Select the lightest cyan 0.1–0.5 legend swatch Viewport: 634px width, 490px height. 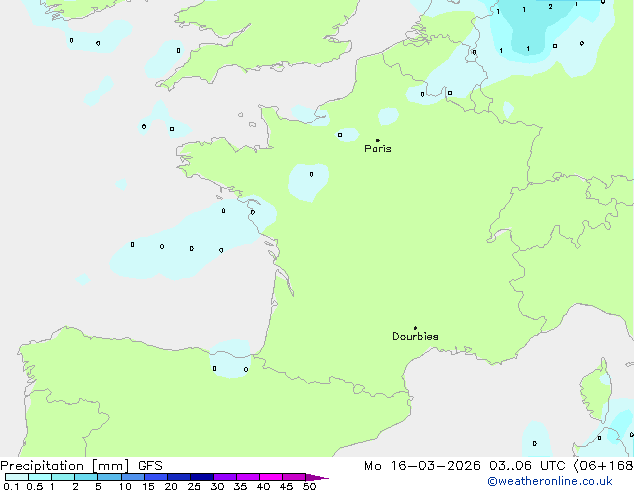click(x=17, y=477)
